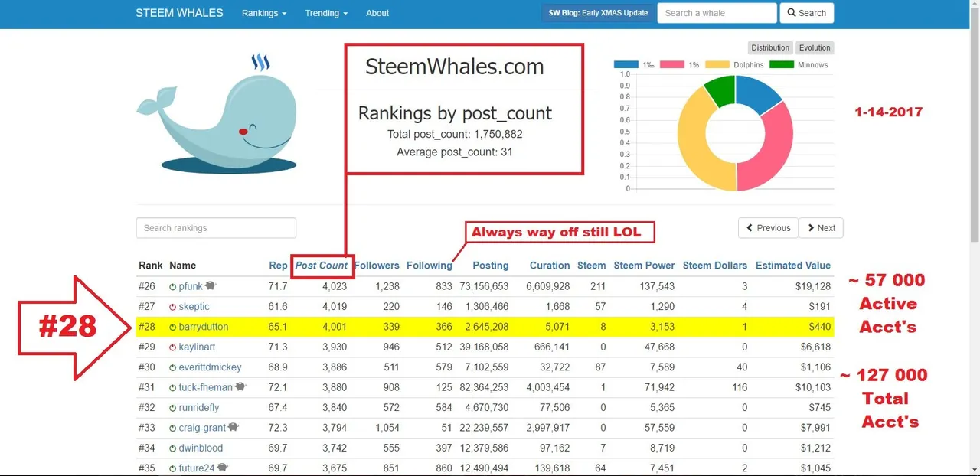
Task: Sort table by Steem column
Action: (591, 266)
